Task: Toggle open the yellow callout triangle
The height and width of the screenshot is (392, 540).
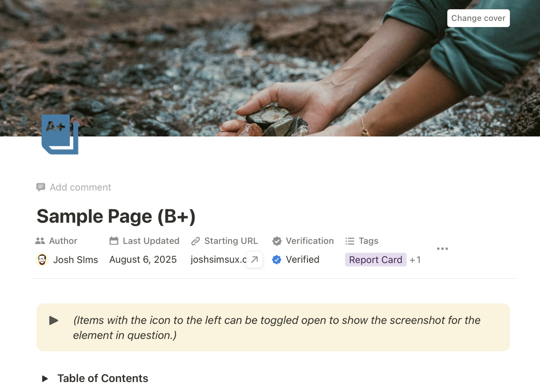Action: [x=54, y=321]
